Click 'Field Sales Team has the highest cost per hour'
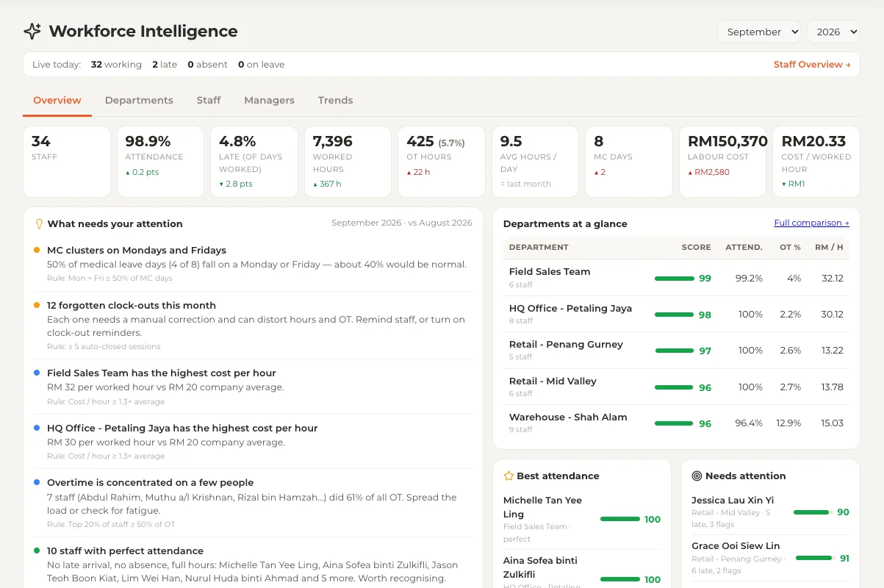Viewport: 884px width, 588px height. click(254, 387)
